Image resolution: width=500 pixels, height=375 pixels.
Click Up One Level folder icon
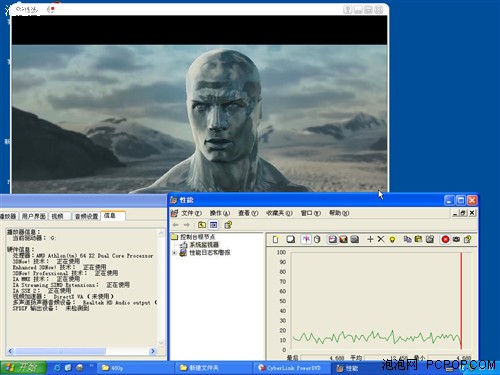202,225
